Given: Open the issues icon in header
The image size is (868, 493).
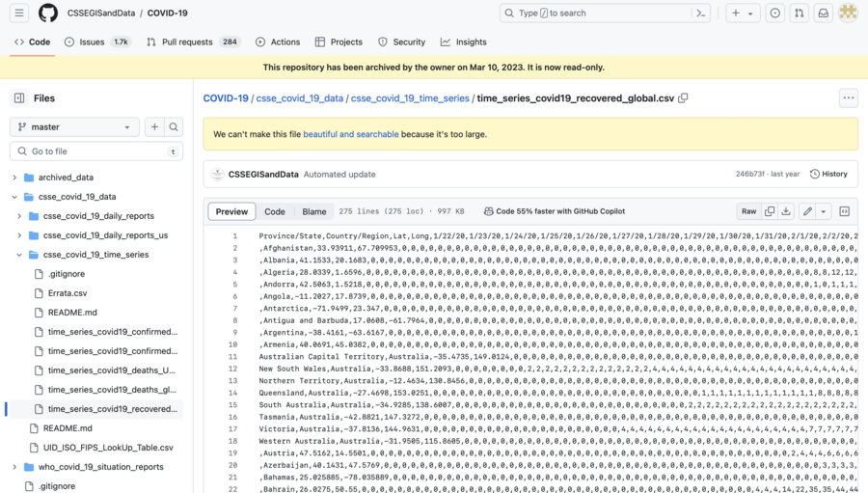Looking at the screenshot, I should [775, 13].
